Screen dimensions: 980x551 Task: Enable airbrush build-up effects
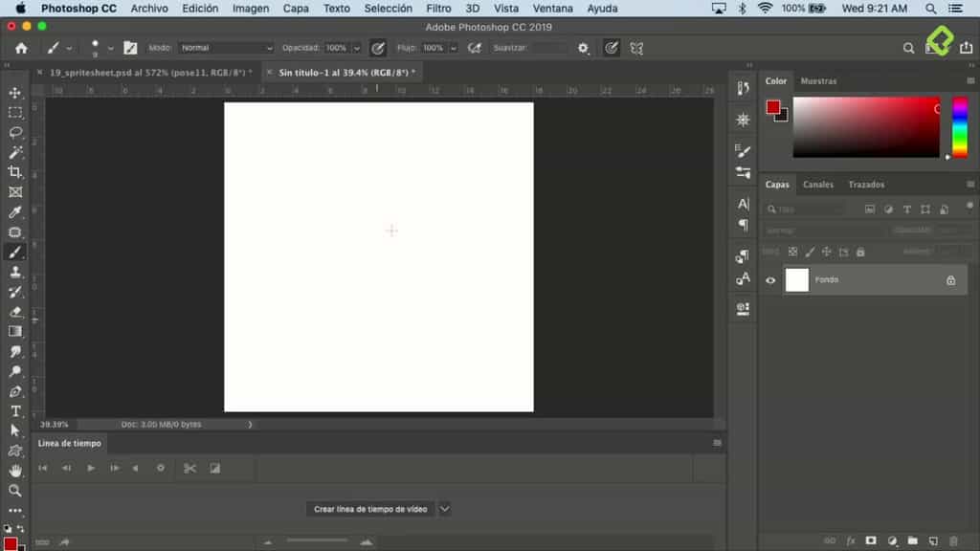coord(475,48)
